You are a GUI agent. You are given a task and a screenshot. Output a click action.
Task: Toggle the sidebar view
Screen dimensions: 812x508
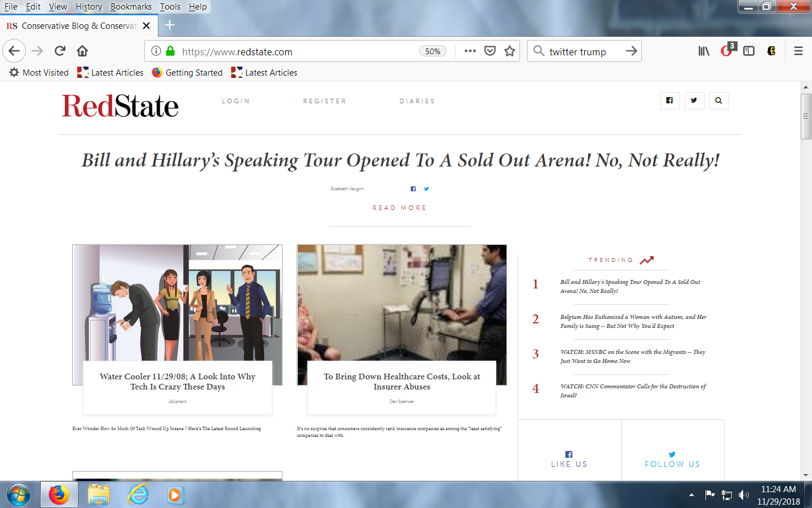tap(749, 51)
